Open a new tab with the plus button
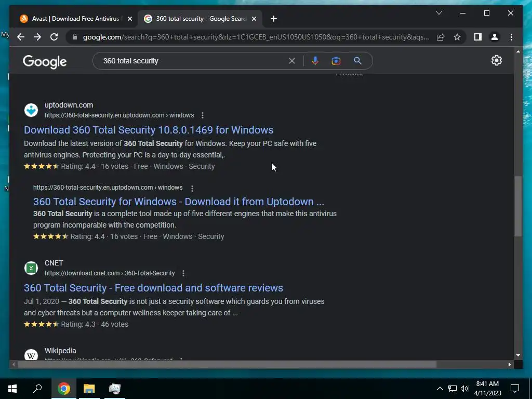532x399 pixels. tap(274, 19)
